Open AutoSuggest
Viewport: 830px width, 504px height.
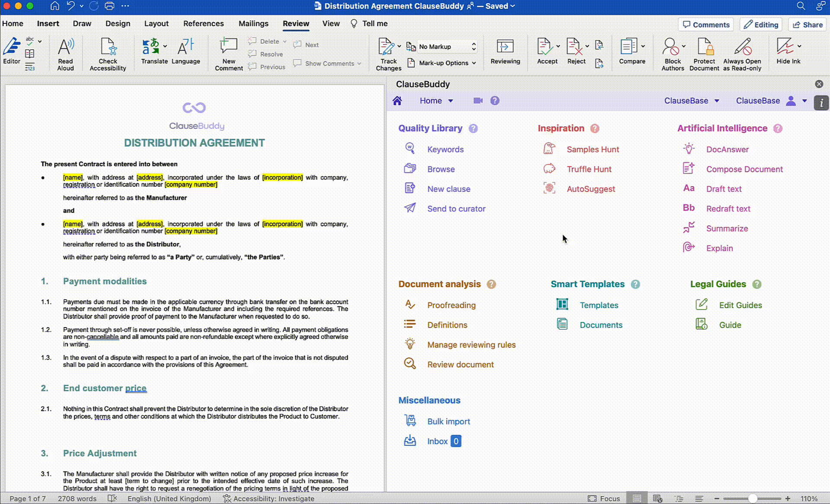591,189
